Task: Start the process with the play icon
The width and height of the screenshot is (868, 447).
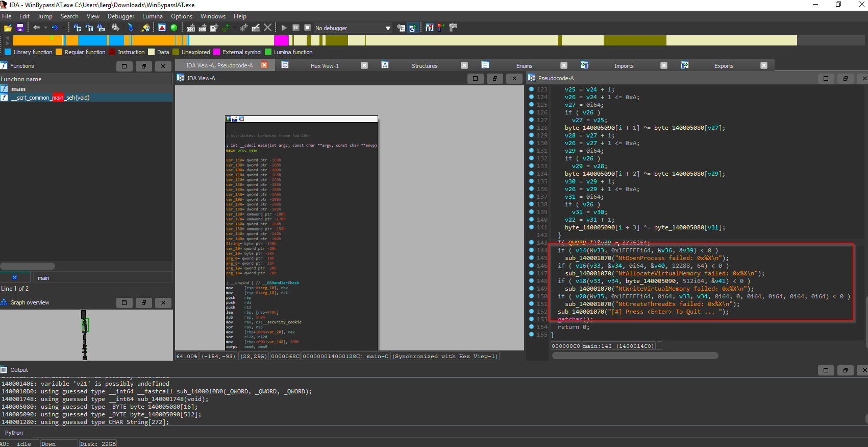Action: point(284,28)
